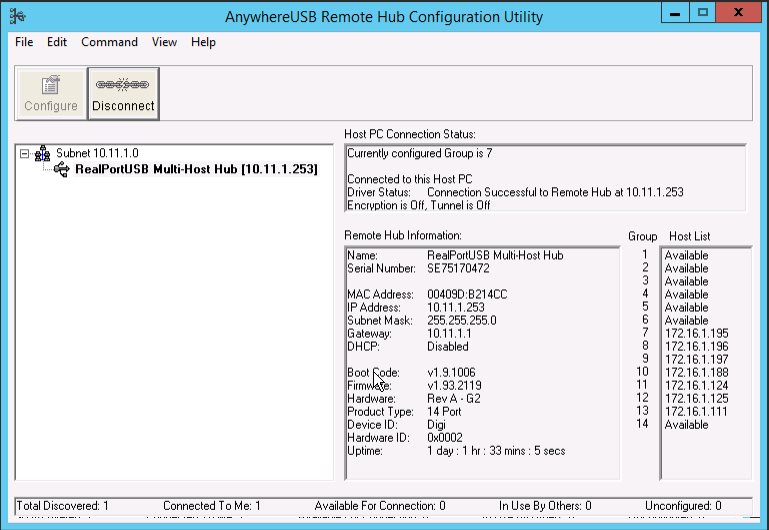The image size is (769, 530).
Task: Click the Uptime value in hub information
Action: [496, 451]
